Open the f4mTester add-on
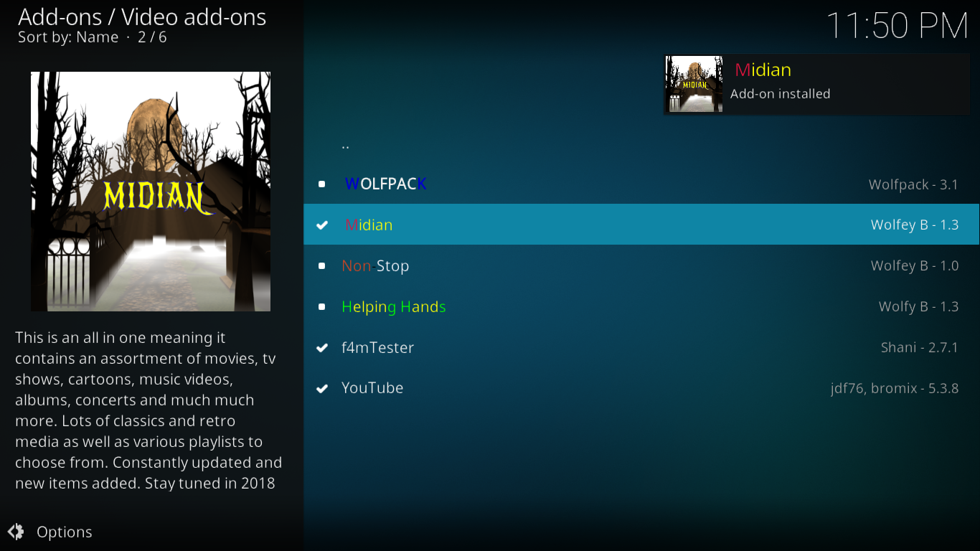 [x=641, y=347]
